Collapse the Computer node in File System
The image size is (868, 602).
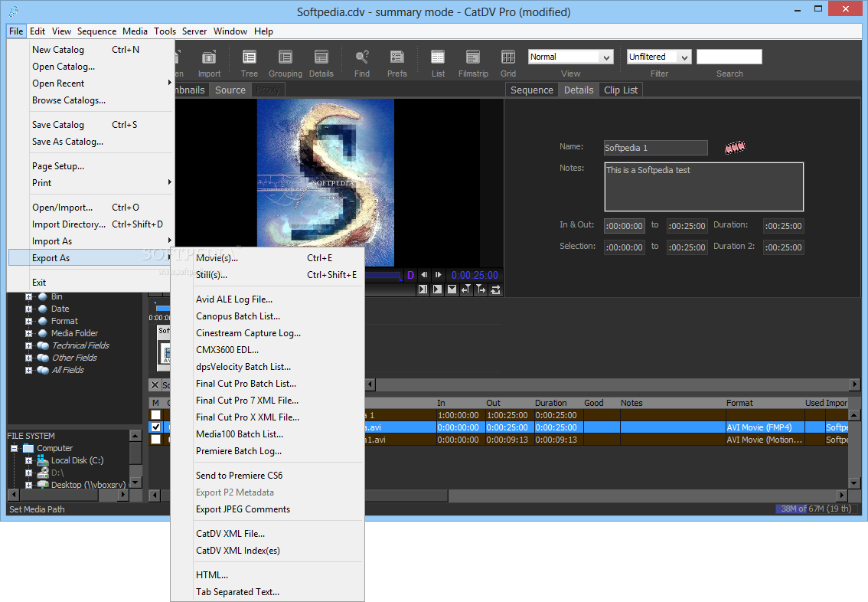(15, 448)
